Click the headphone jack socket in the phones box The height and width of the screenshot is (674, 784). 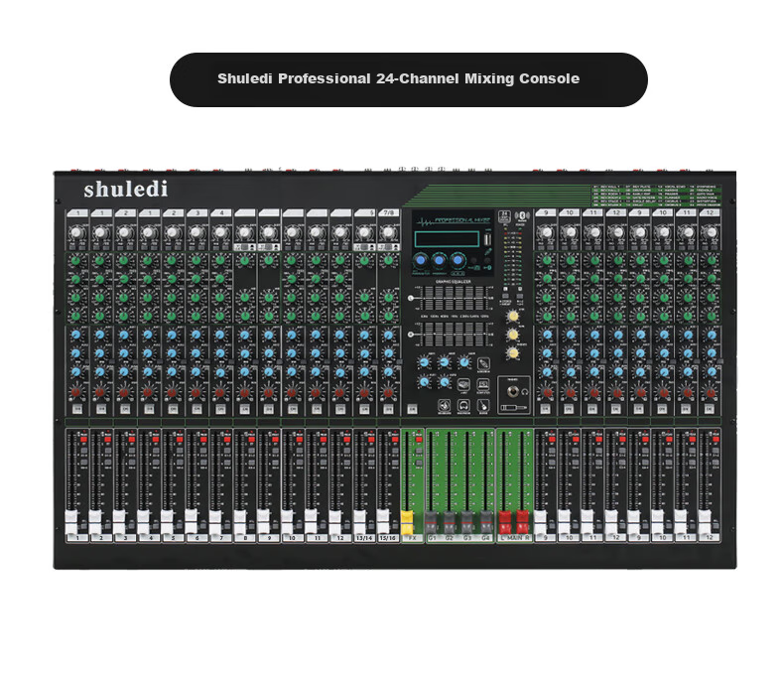(513, 392)
